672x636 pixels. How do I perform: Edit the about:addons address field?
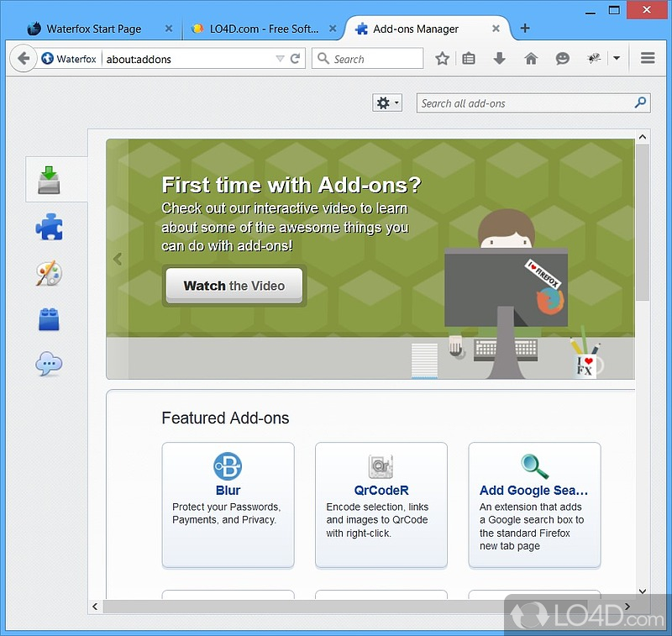click(x=188, y=59)
